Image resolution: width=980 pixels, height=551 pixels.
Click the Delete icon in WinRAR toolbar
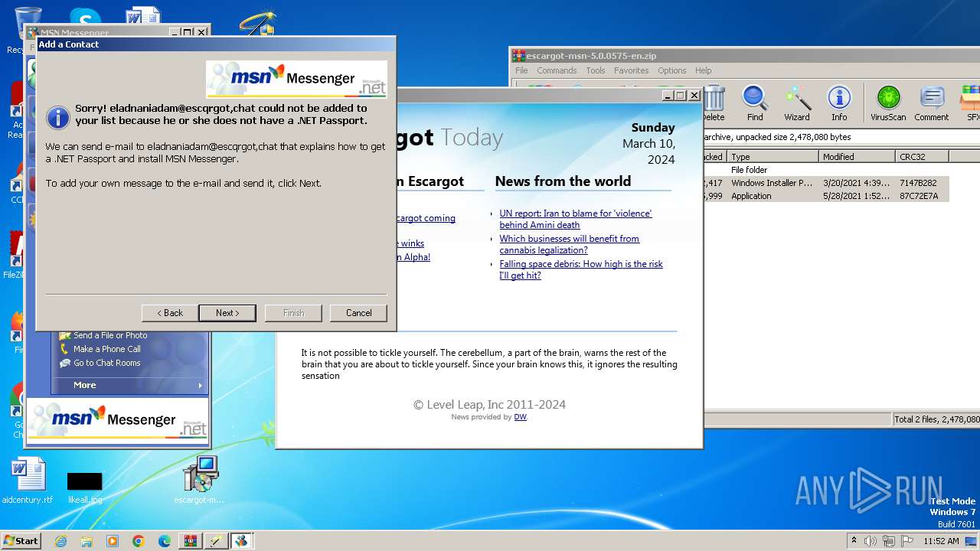714,103
